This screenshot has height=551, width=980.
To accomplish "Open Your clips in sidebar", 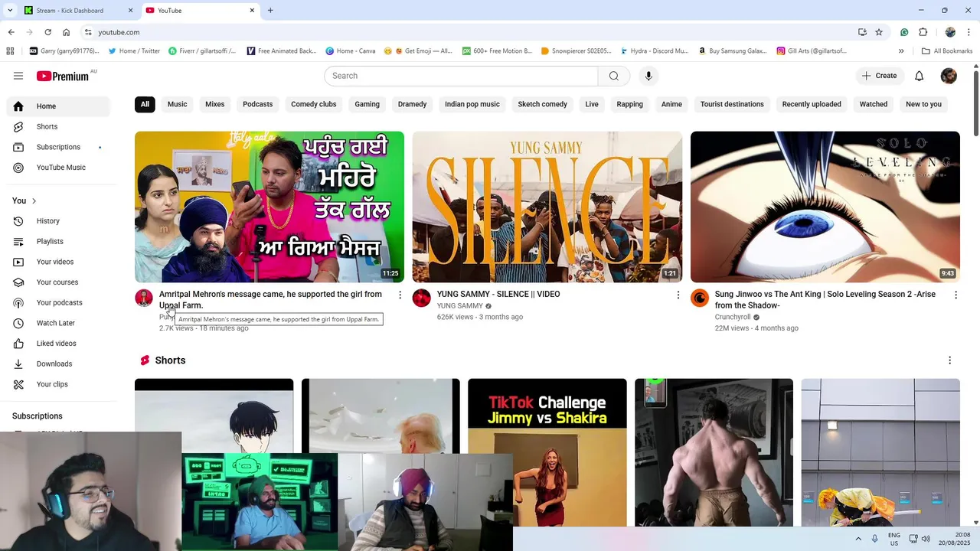I will pos(58,384).
